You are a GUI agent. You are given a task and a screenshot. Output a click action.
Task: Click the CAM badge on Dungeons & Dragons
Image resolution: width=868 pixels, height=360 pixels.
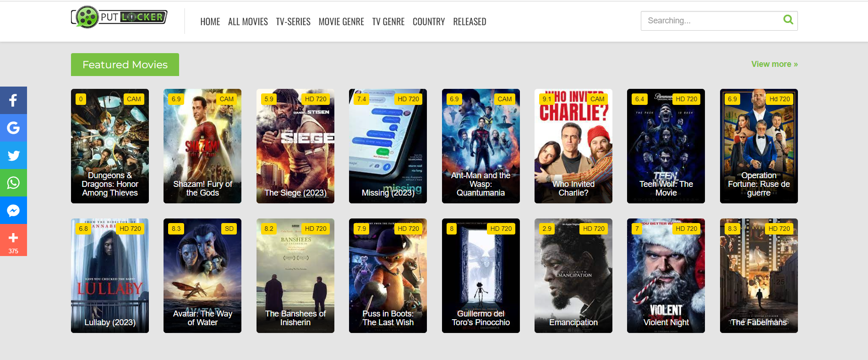(x=134, y=99)
